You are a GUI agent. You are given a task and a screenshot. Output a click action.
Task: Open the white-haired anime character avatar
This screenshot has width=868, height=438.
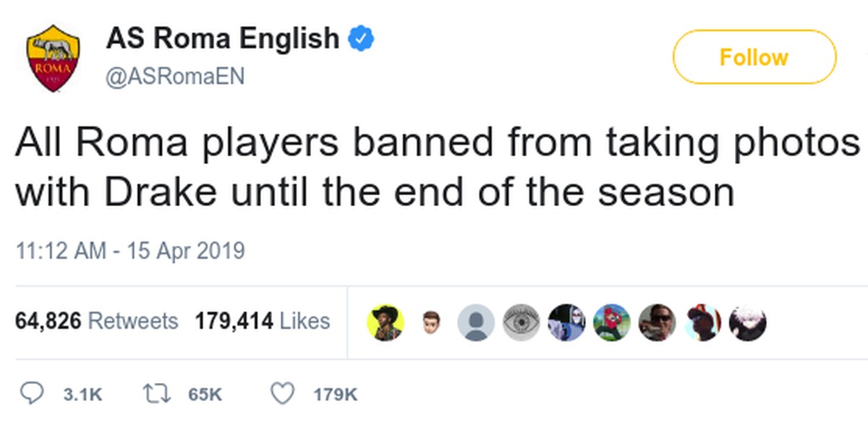coord(747,322)
